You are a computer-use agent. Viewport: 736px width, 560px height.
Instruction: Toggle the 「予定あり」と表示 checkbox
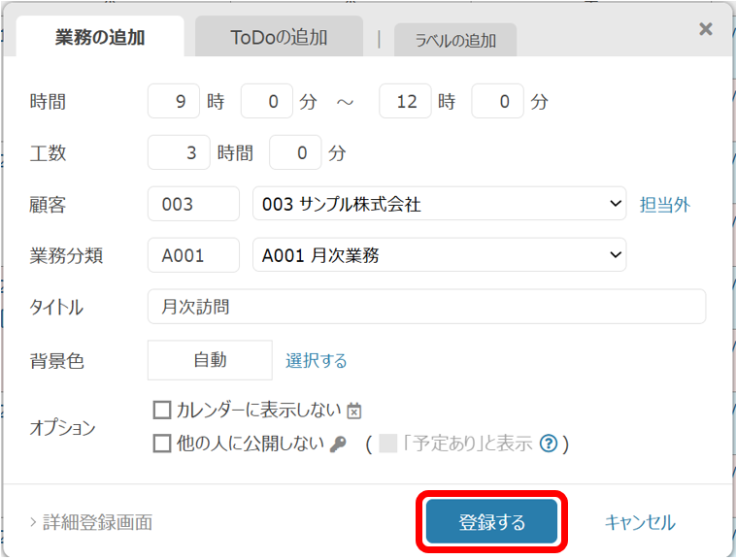coord(388,444)
